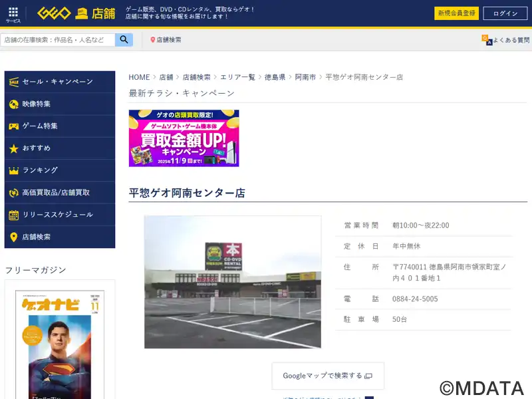Viewport: 532px width, 399px height.
Task: Click the store search pin icon
Action: 153,40
